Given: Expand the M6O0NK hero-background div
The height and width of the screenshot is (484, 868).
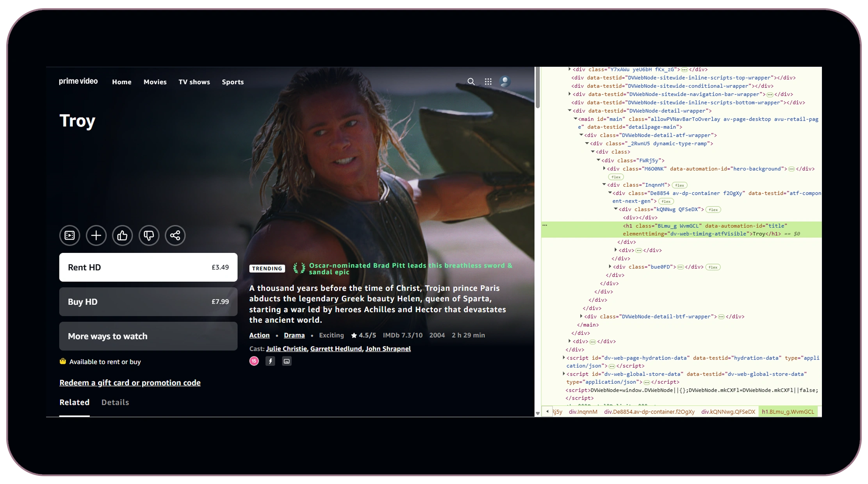Looking at the screenshot, I should (604, 169).
